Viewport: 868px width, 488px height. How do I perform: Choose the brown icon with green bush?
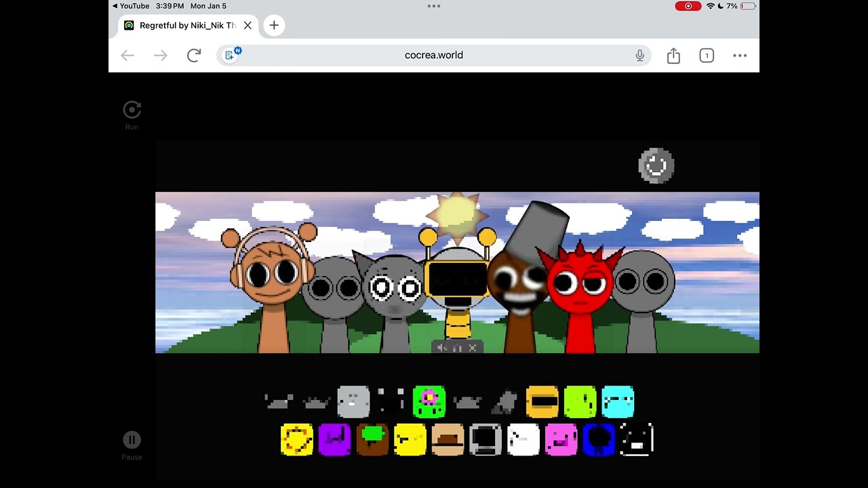(372, 440)
